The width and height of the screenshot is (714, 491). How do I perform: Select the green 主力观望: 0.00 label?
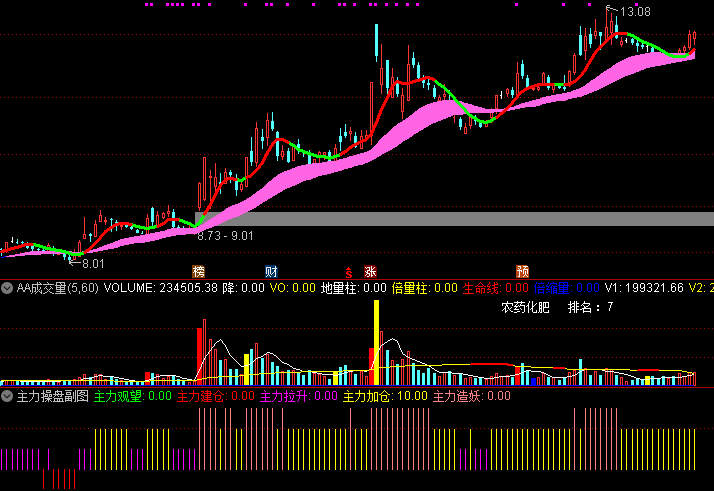pyautogui.click(x=133, y=396)
